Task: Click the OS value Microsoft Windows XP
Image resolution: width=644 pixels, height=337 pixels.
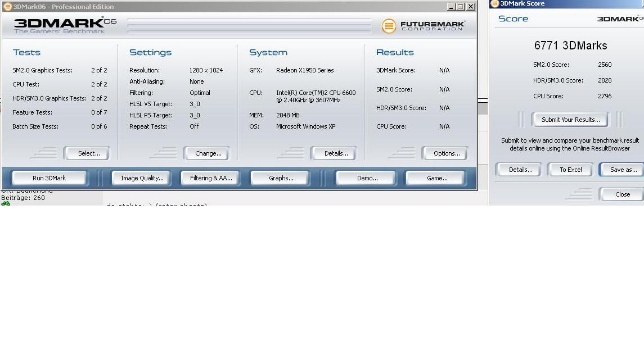Action: [x=305, y=126]
